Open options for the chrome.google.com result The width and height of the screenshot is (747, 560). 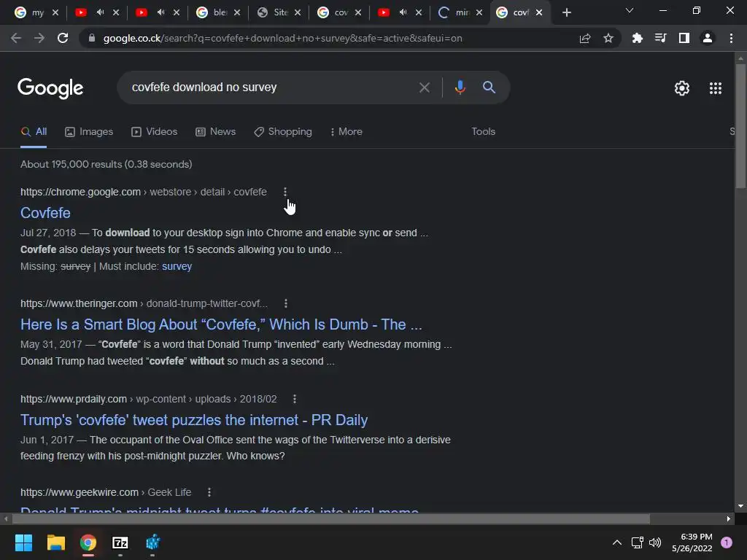[285, 192]
